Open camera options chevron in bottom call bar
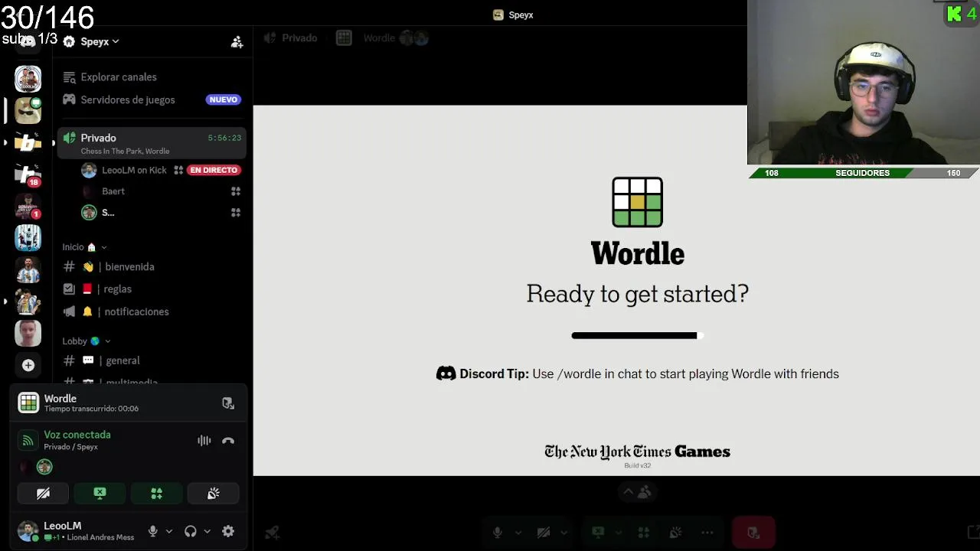 pyautogui.click(x=563, y=533)
